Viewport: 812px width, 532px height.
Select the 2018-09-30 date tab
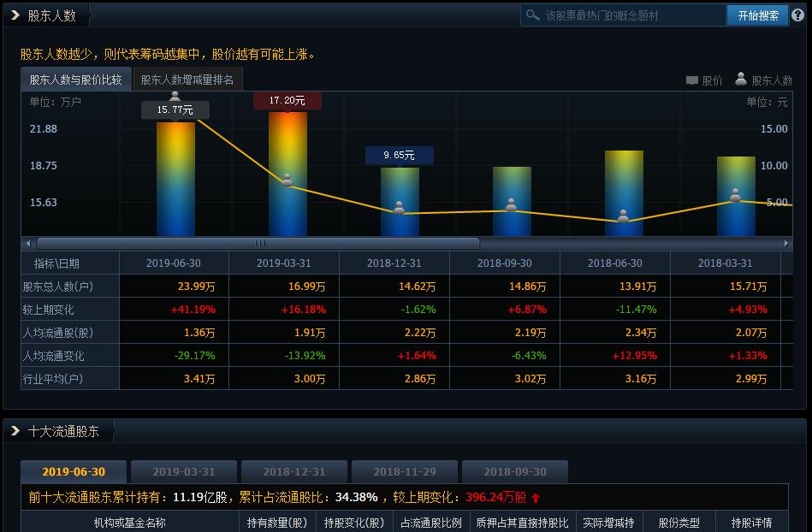tap(514, 470)
